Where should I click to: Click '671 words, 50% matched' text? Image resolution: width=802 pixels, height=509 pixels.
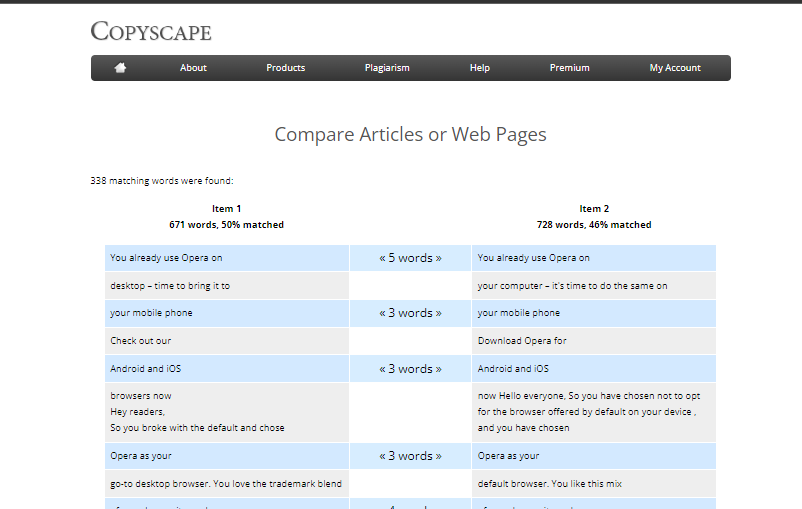[x=227, y=225]
